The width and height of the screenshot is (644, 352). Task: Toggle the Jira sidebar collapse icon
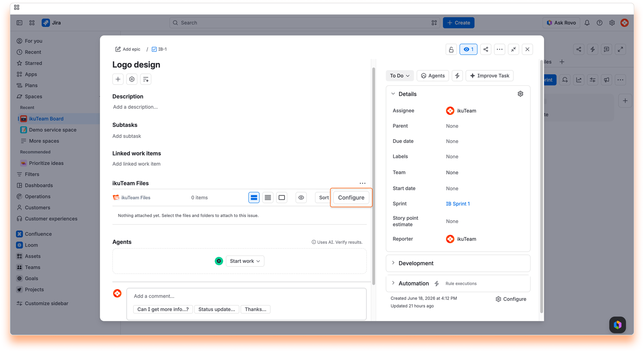19,23
